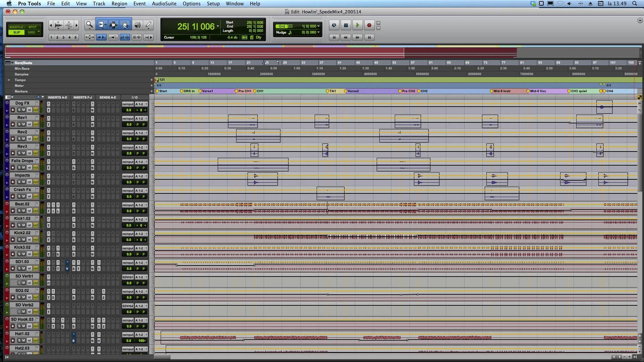Image resolution: width=644 pixels, height=362 pixels.
Task: Click SD Verb1 SDVrb1 input selector
Action: 128,277
